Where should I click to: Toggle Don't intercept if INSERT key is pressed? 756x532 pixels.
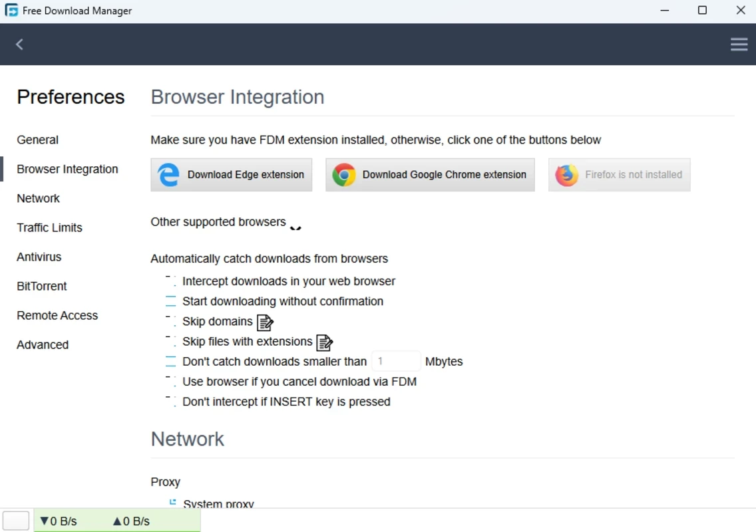coord(171,402)
